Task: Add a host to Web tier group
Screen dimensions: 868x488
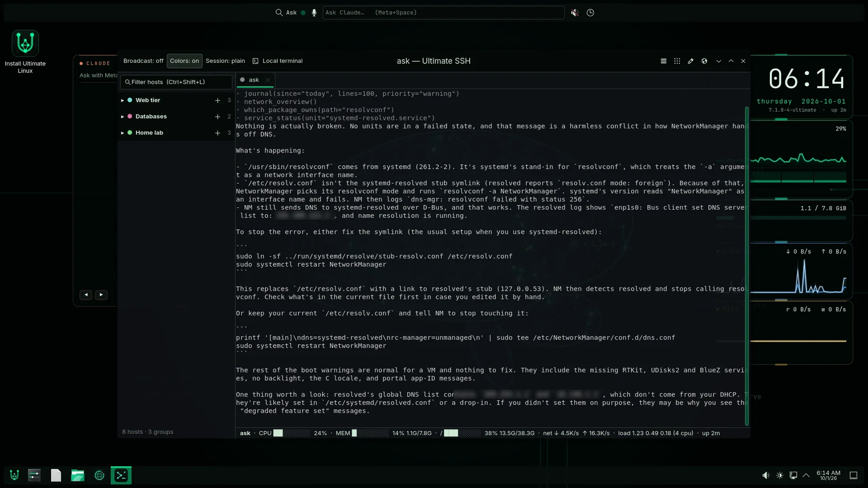Action: coord(218,100)
